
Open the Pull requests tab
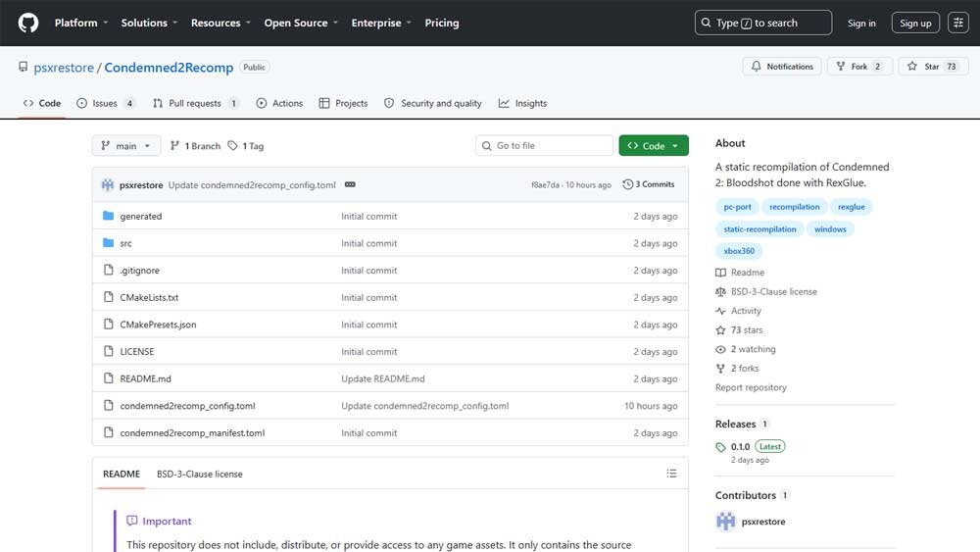click(x=195, y=103)
